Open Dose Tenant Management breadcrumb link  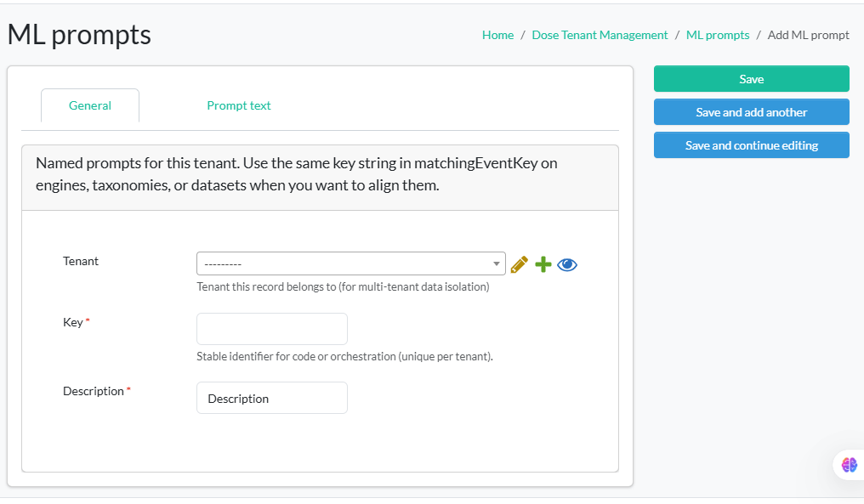tap(600, 35)
